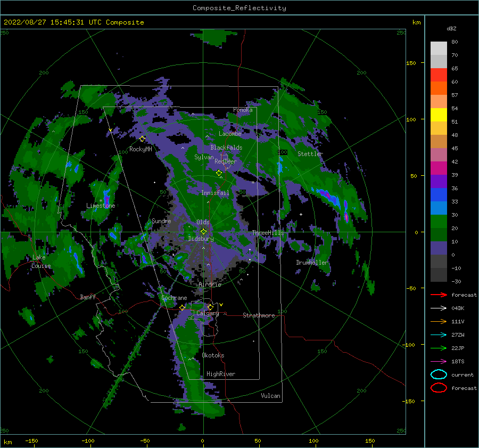
Task: Select the orange 57-60 dBZ color band
Action: tap(439, 88)
